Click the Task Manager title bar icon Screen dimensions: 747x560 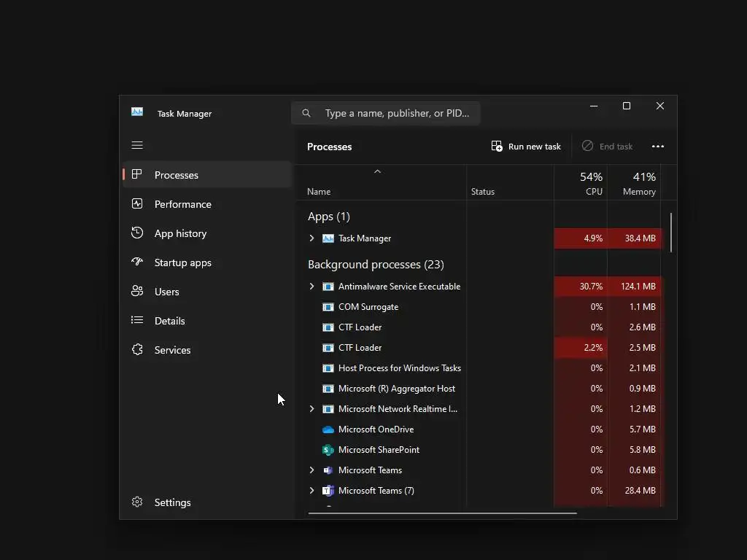coord(137,112)
